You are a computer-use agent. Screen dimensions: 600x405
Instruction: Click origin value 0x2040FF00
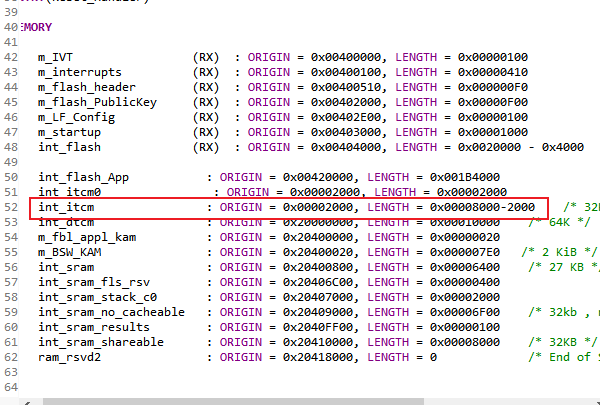(318, 327)
